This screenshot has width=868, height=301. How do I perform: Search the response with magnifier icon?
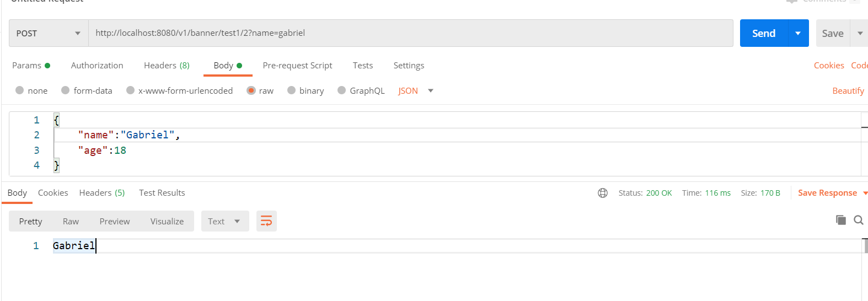[x=858, y=220]
